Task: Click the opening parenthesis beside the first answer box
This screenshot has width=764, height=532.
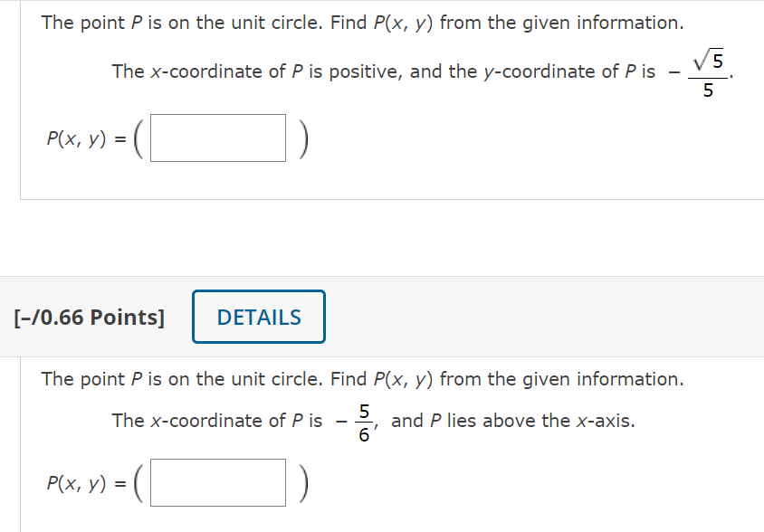Action: click(140, 138)
